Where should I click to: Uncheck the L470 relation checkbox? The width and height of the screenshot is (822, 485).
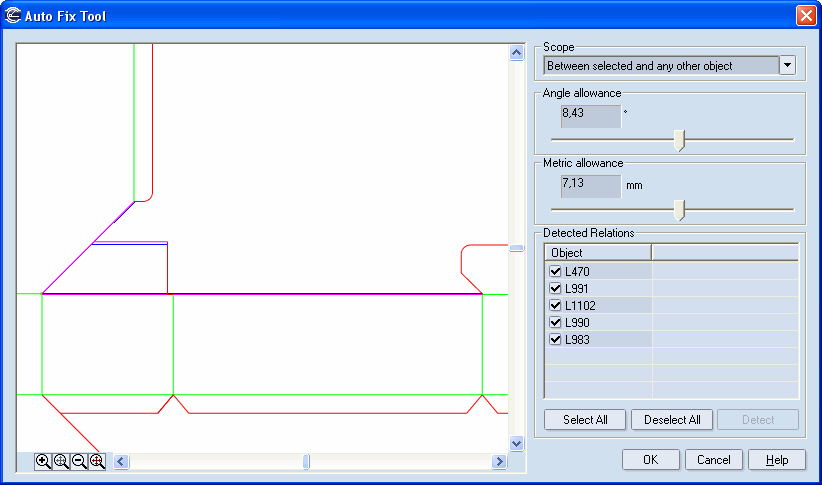(x=556, y=272)
